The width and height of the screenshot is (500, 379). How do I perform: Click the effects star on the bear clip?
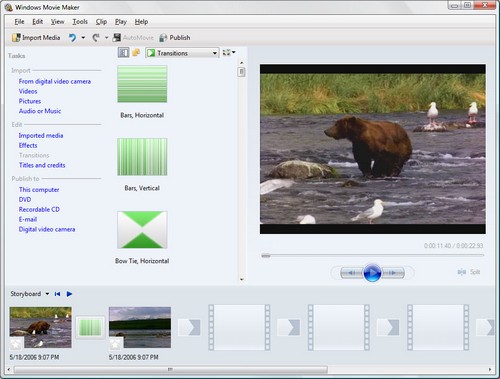pyautogui.click(x=15, y=343)
